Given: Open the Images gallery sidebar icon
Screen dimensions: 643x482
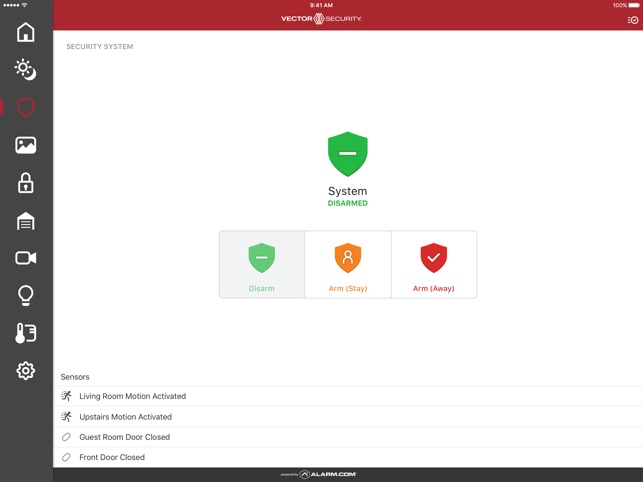Looking at the screenshot, I should [26, 145].
